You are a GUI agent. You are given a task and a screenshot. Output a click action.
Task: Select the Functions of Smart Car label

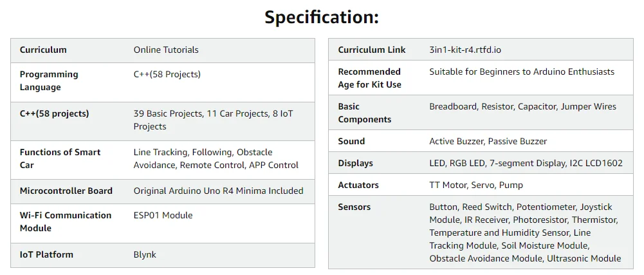click(60, 158)
